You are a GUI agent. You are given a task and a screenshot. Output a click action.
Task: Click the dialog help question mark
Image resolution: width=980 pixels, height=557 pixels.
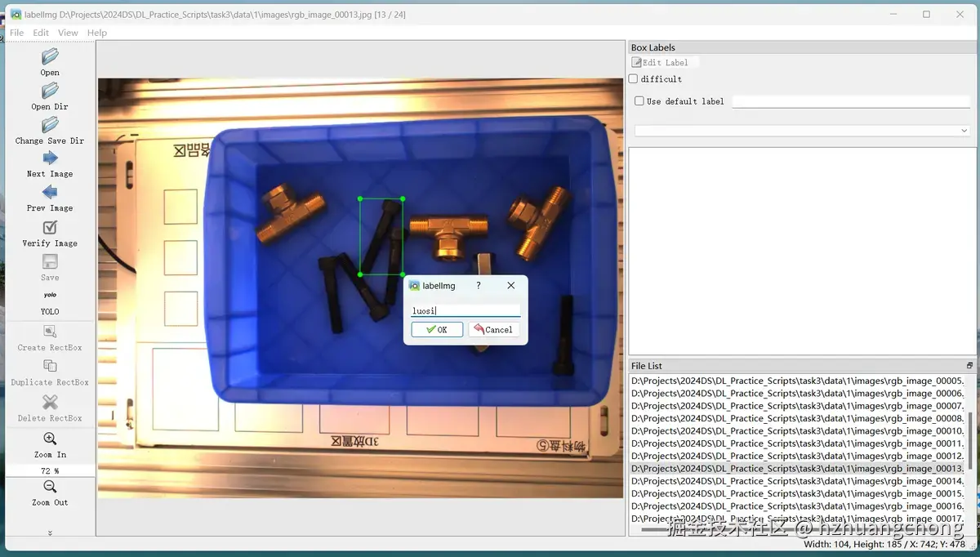[479, 286]
